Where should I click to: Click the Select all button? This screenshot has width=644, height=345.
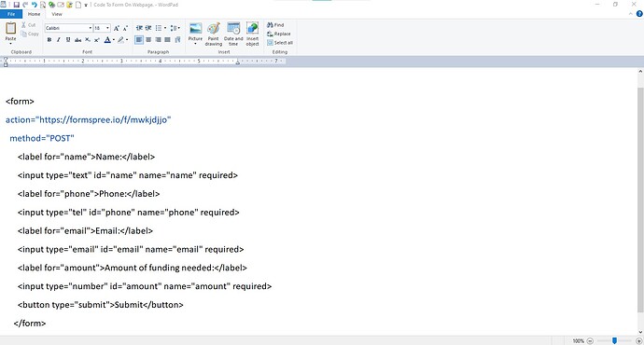click(280, 43)
